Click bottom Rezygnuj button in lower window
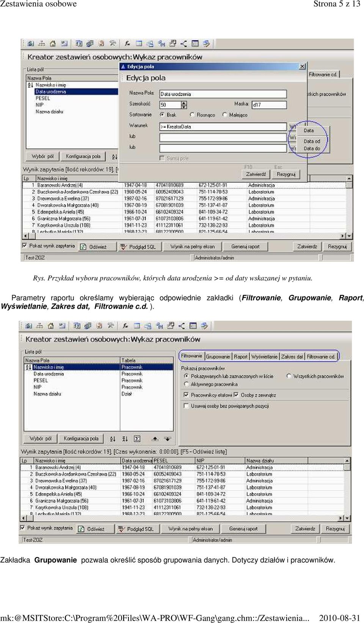This screenshot has width=364, height=623. pos(336,528)
